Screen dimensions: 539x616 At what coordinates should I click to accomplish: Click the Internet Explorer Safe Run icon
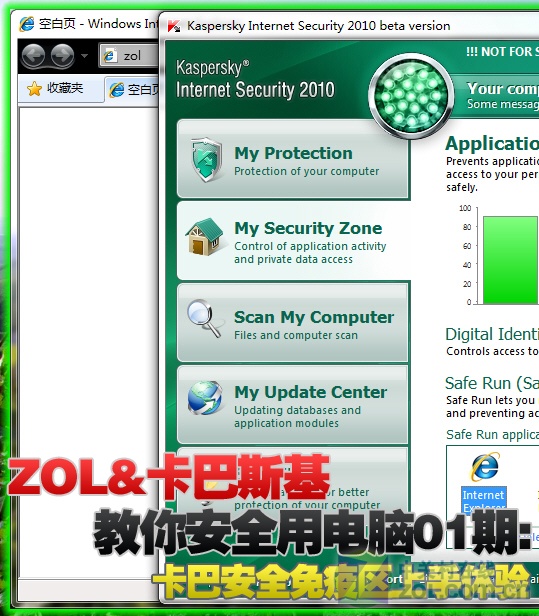click(485, 467)
